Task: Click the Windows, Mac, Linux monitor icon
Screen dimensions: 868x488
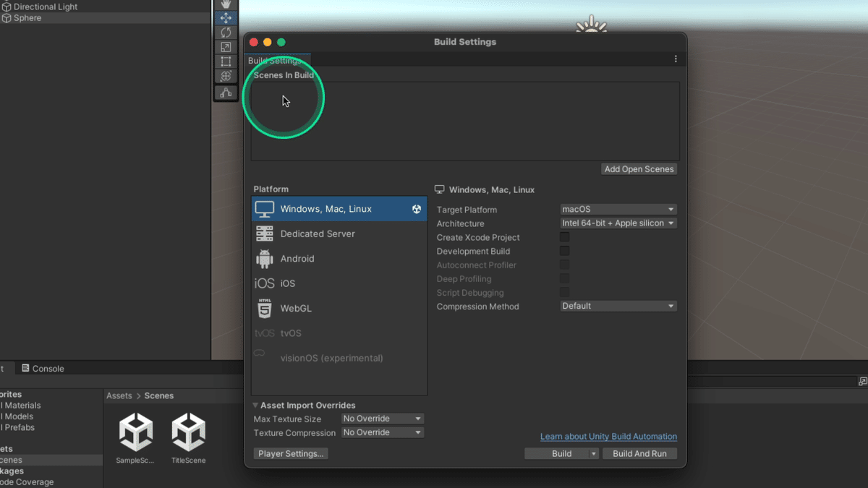Action: click(x=265, y=209)
